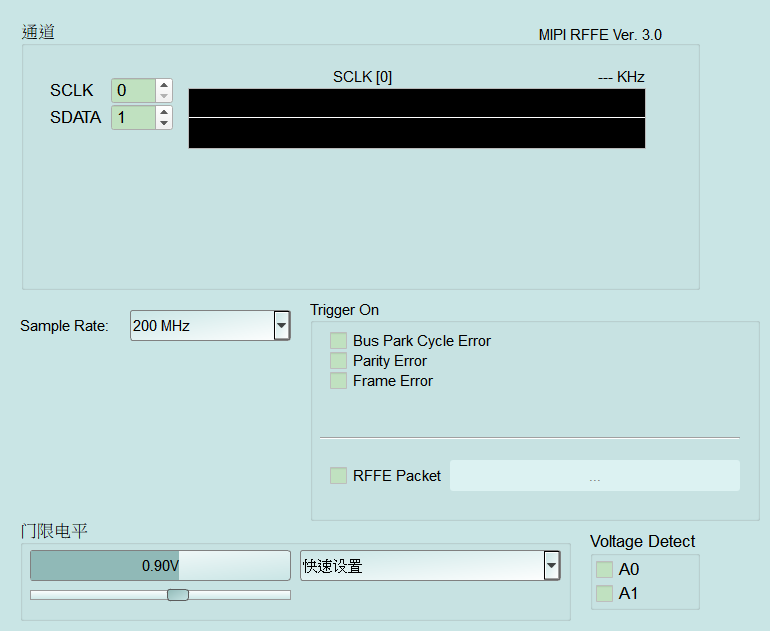Viewport: 770px width, 631px height.
Task: Click the --- KHz frequency readout
Action: coord(621,77)
